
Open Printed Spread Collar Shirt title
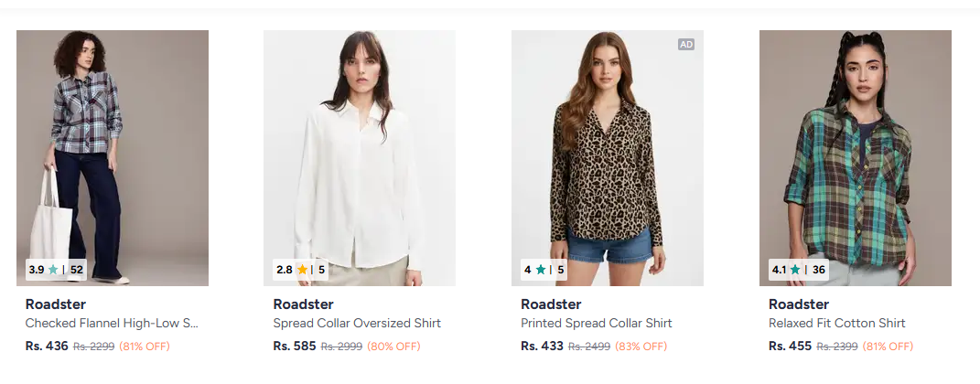pos(597,324)
